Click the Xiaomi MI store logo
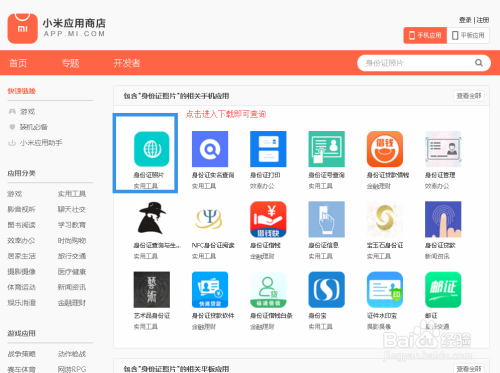The height and width of the screenshot is (373, 500). [x=23, y=28]
